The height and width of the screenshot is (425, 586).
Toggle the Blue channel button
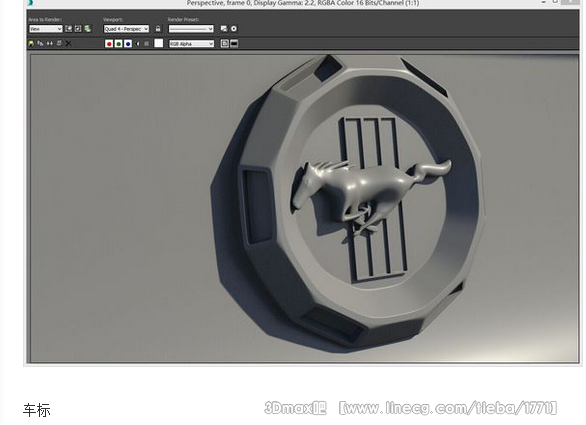coord(128,44)
